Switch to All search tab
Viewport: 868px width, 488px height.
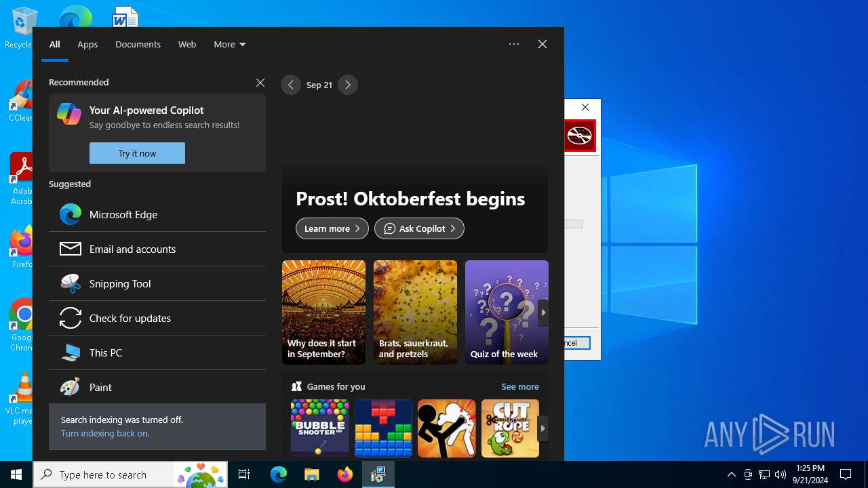55,44
